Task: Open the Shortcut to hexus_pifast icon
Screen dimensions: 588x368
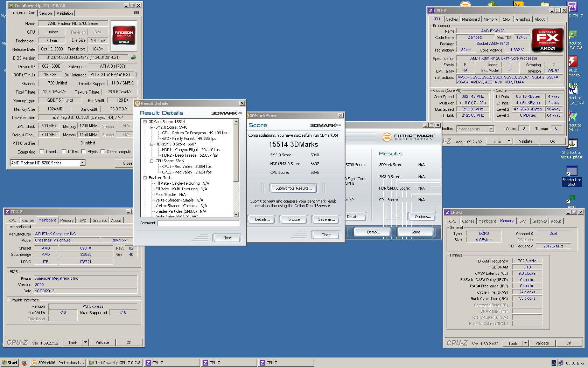Action: coord(572,143)
